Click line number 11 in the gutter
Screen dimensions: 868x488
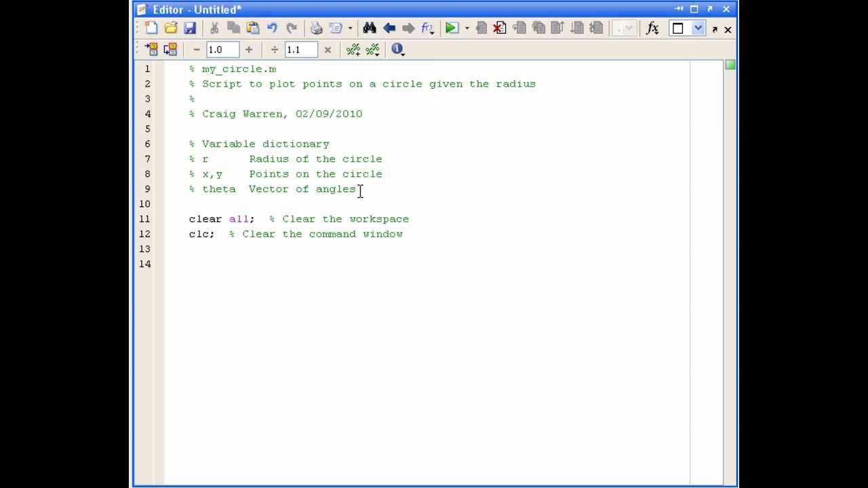(144, 219)
